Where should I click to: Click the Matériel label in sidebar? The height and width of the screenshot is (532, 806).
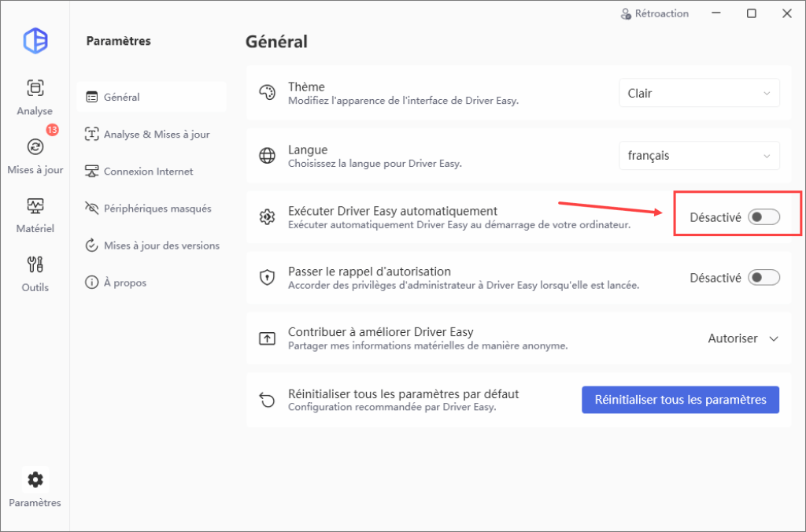pos(35,228)
